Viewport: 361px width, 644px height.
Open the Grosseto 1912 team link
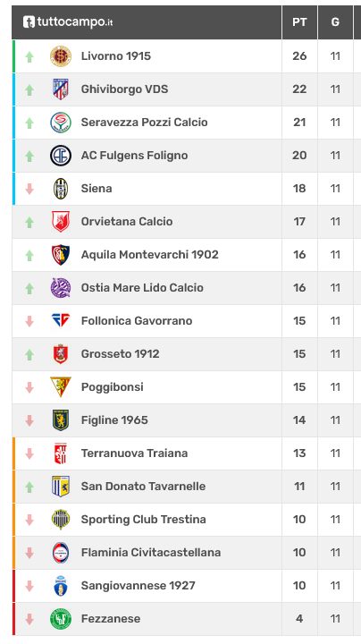coord(121,354)
